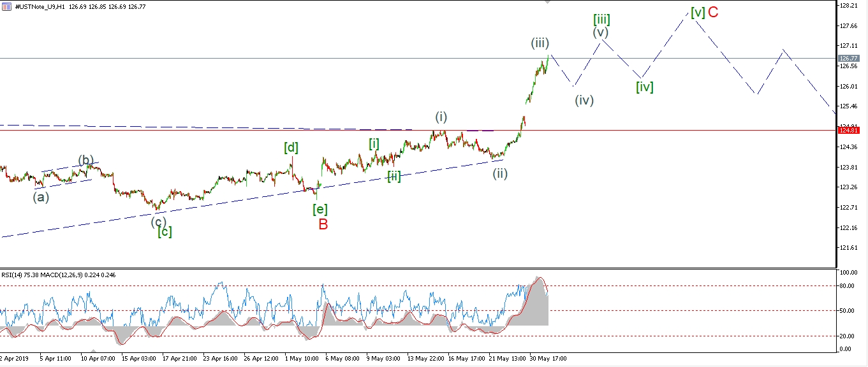The width and height of the screenshot is (868, 367).
Task: Select the gray '(iv)' wave label
Action: point(584,100)
